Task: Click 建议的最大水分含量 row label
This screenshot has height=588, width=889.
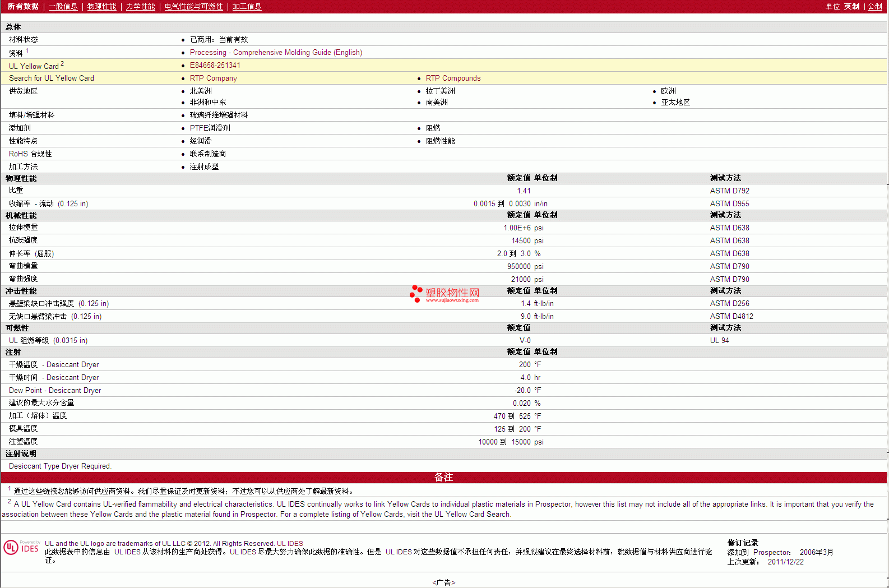Action: tap(41, 402)
